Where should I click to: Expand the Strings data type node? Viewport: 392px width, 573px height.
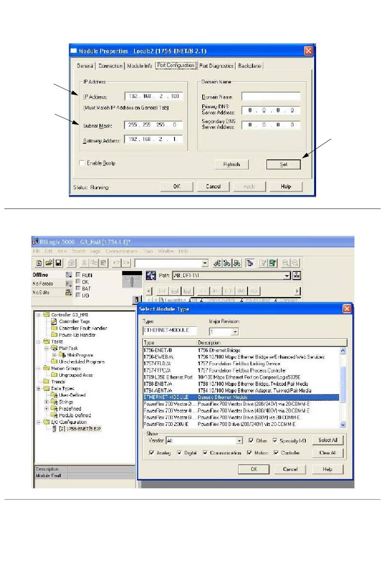(46, 402)
